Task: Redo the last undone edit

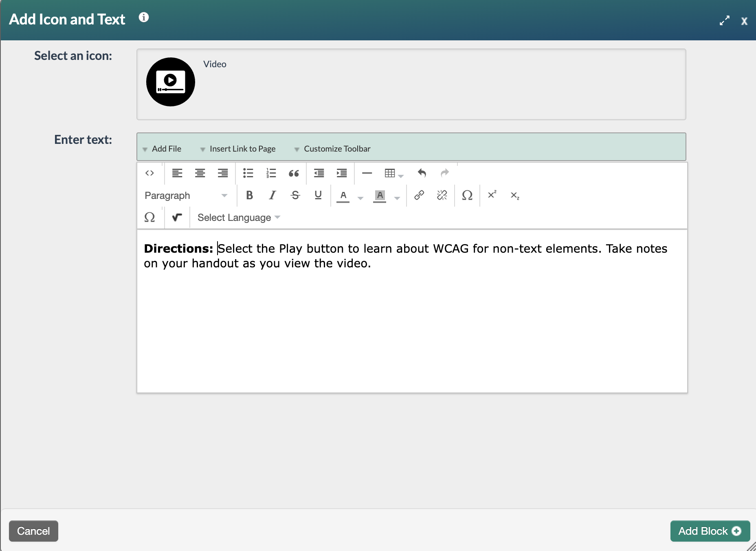Action: pos(445,173)
